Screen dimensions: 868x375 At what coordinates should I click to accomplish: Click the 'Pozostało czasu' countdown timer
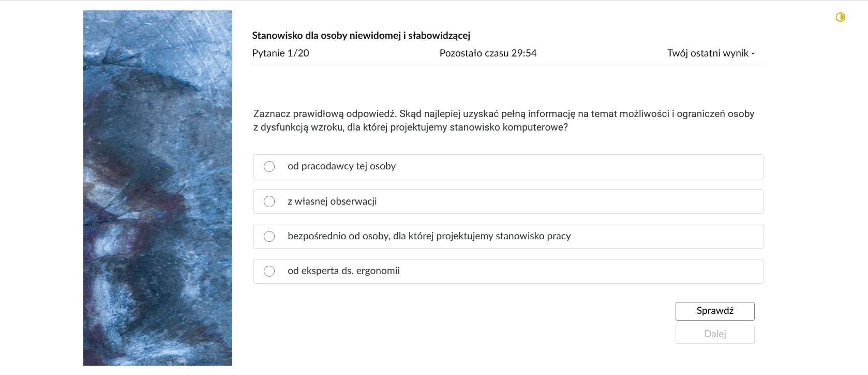pos(488,53)
